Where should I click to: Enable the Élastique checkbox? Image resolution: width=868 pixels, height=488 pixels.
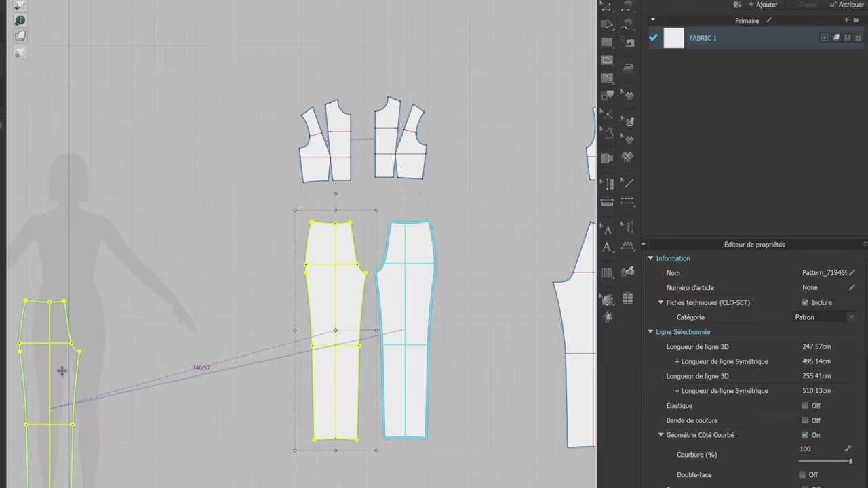805,405
